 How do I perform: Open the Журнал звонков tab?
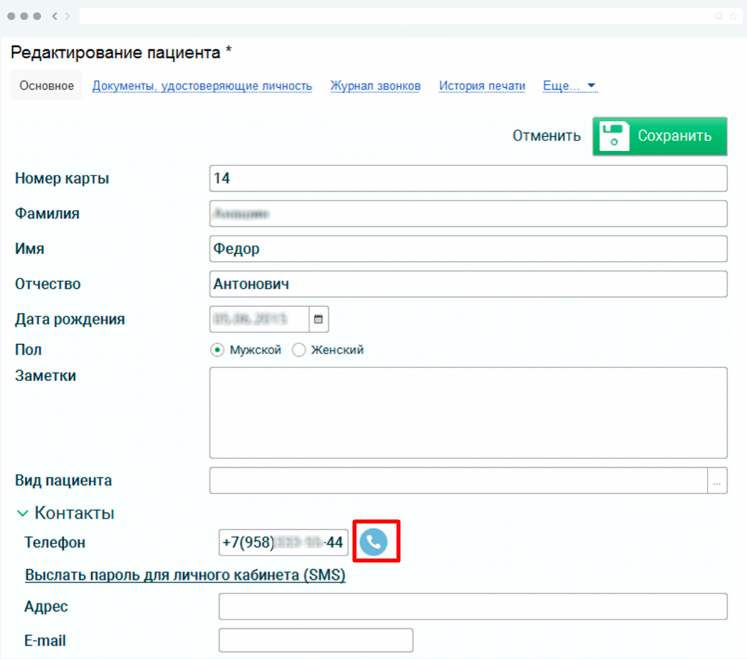coord(375,86)
